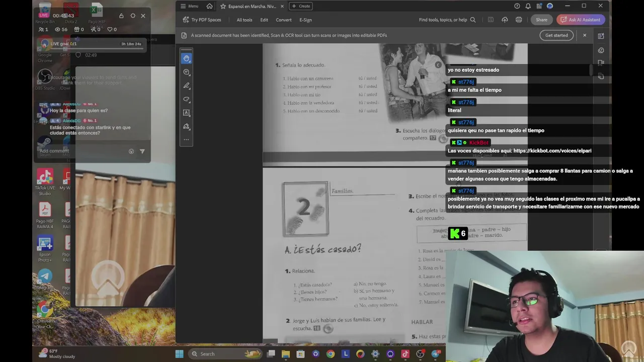This screenshot has height=362, width=644.
Task: Open the Edit menu item
Action: (x=264, y=20)
